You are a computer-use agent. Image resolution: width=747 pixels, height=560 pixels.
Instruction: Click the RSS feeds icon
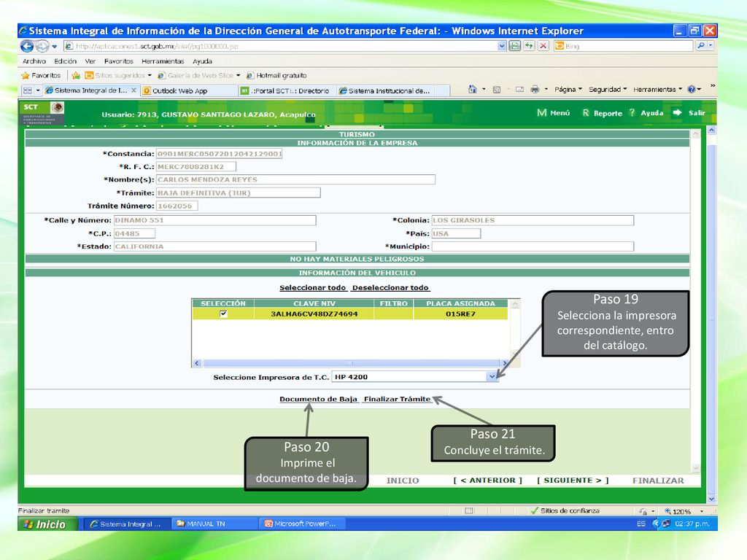[496, 90]
